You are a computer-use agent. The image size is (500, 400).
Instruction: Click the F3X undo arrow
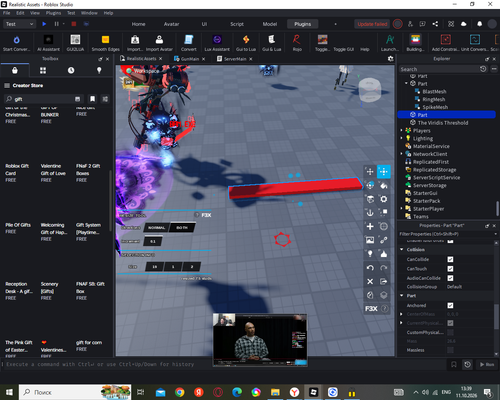tap(370, 268)
